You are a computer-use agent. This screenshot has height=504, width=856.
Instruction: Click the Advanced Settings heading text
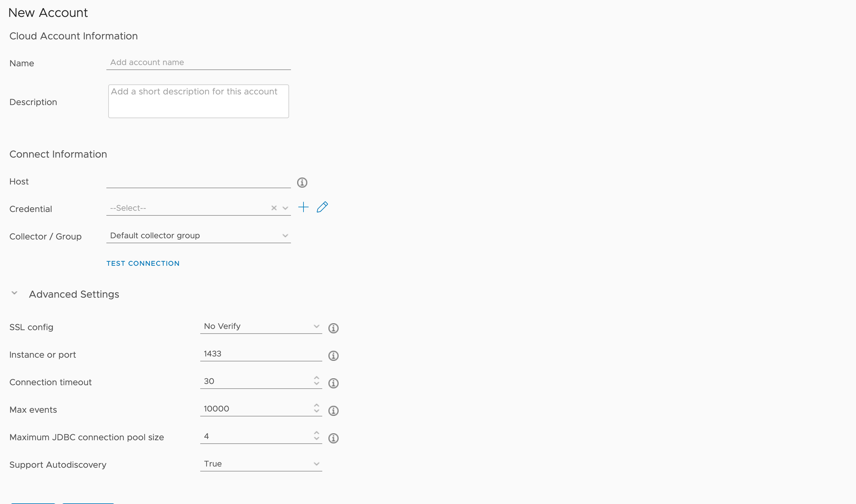74,294
